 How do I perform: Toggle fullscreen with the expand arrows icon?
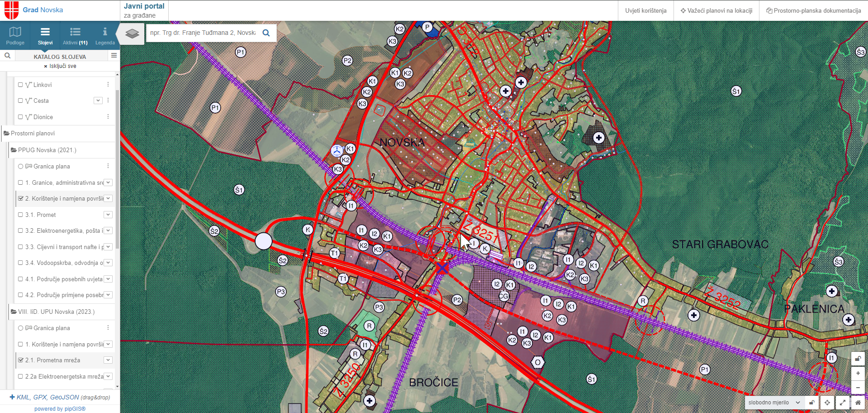[843, 403]
